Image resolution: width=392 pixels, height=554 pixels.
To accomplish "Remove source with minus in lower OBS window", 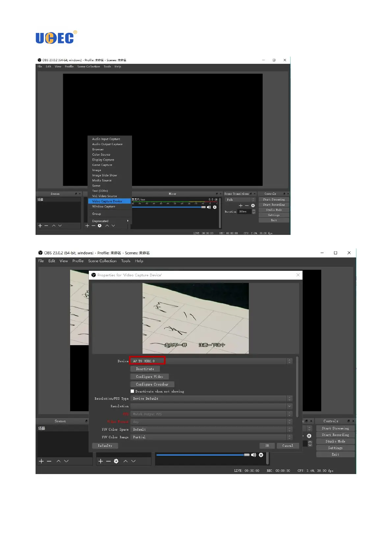I will coord(108,461).
